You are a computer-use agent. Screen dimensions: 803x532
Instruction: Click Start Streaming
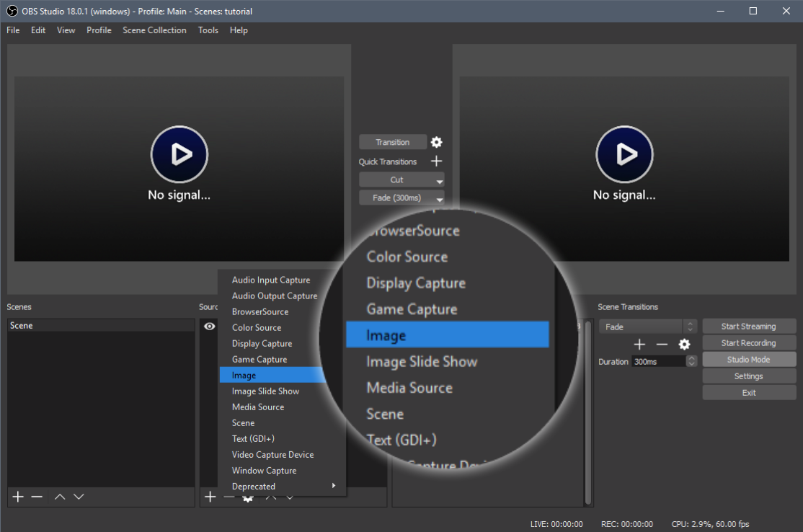tap(749, 326)
